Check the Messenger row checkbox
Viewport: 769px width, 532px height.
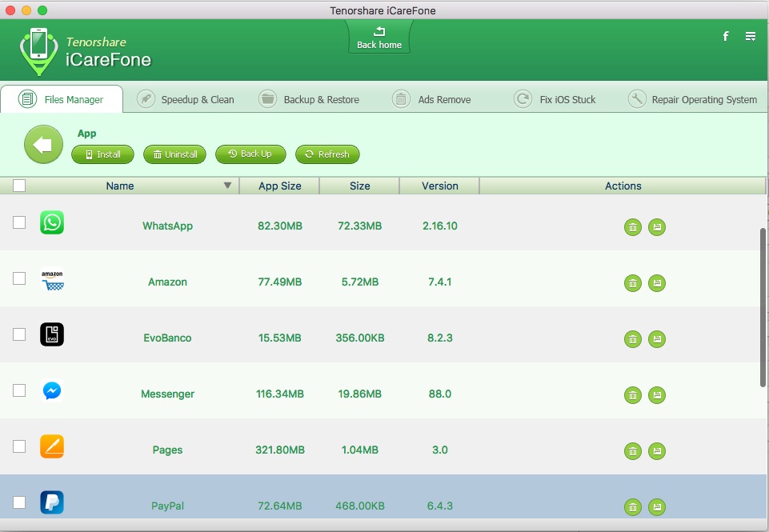tap(19, 390)
